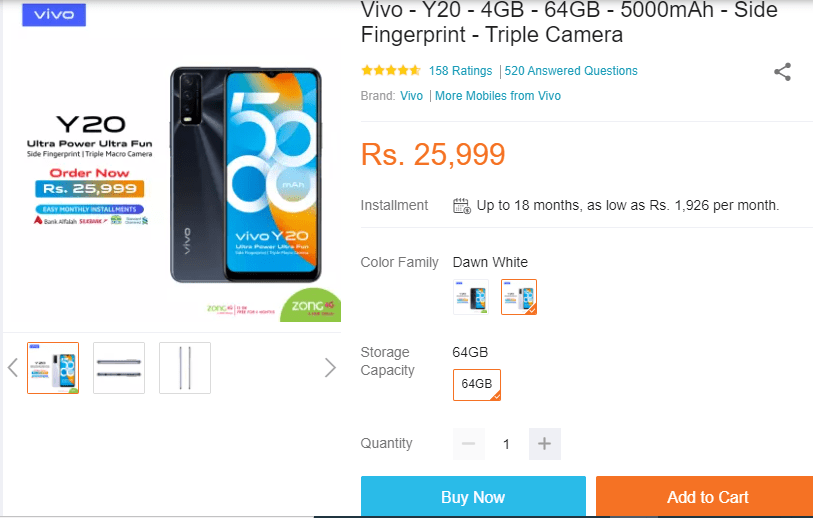Select the second, highlighted color variant swatch

[519, 297]
